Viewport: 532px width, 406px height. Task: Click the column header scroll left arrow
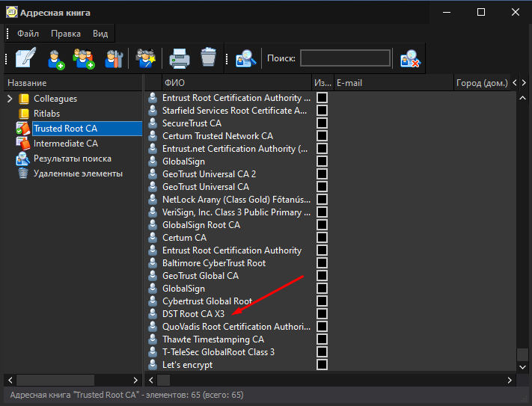515,83
